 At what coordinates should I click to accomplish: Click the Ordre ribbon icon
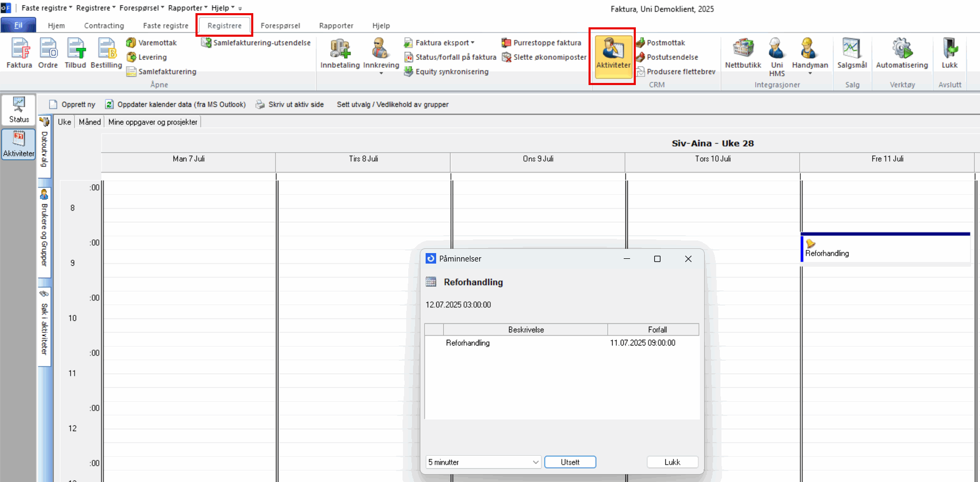click(48, 53)
